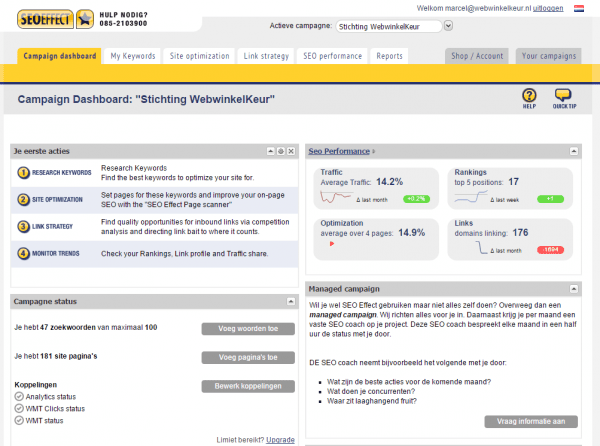Click the Upgrade link

(x=281, y=439)
